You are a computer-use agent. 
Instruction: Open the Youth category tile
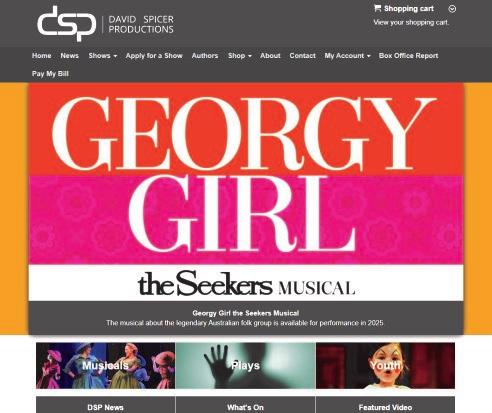coord(385,366)
